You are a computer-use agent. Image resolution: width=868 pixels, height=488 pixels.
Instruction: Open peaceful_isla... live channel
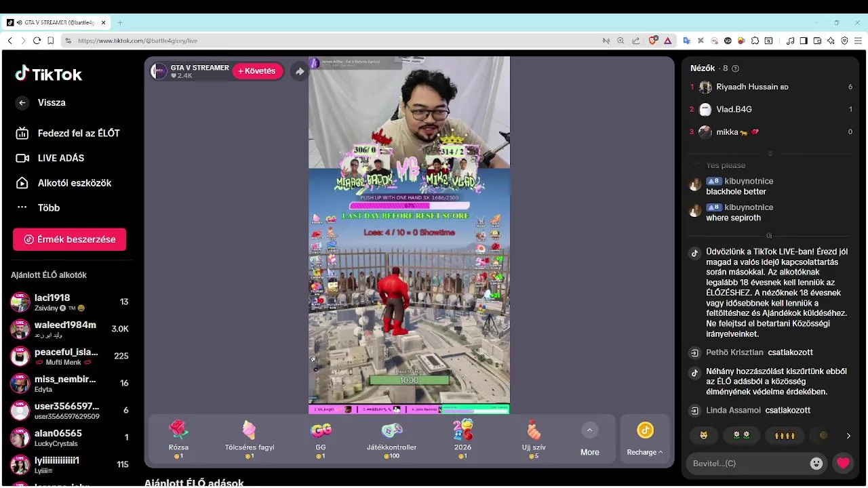point(69,356)
